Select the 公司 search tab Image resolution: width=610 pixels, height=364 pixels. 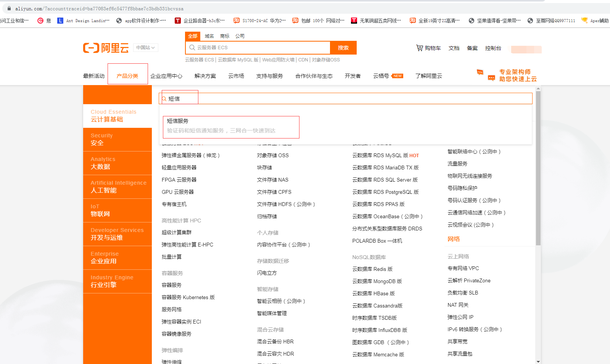(x=240, y=36)
